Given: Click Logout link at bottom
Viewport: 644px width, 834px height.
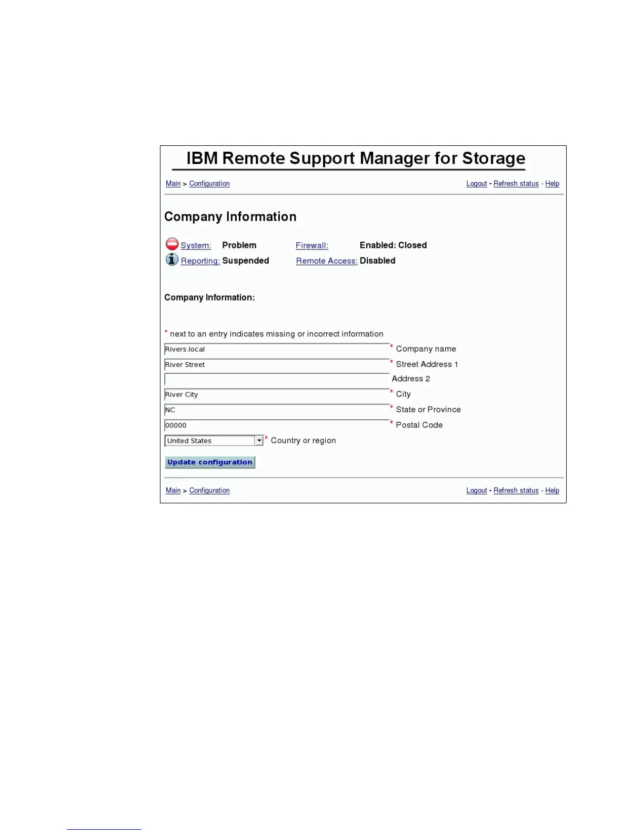Looking at the screenshot, I should 477,490.
